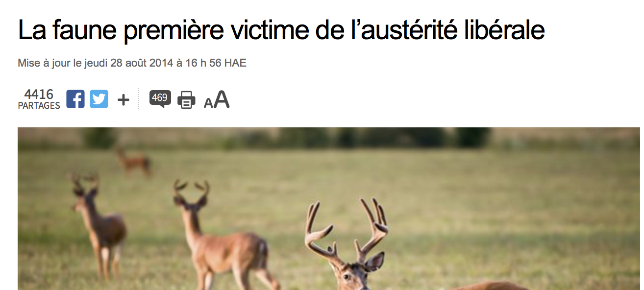This screenshot has width=644, height=290.
Task: Click the small A to reduce text size
Action: (x=208, y=103)
